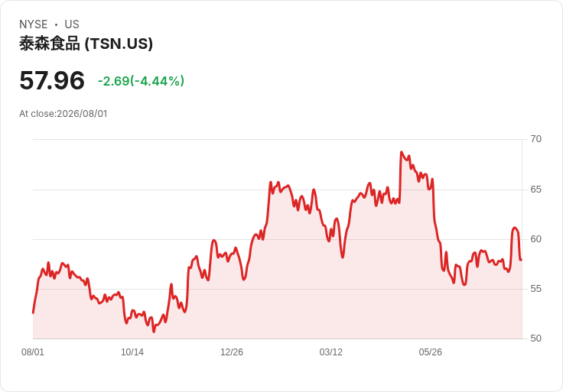Select the 08/01 x-axis date label
Screen dimensions: 563x392
coord(33,352)
